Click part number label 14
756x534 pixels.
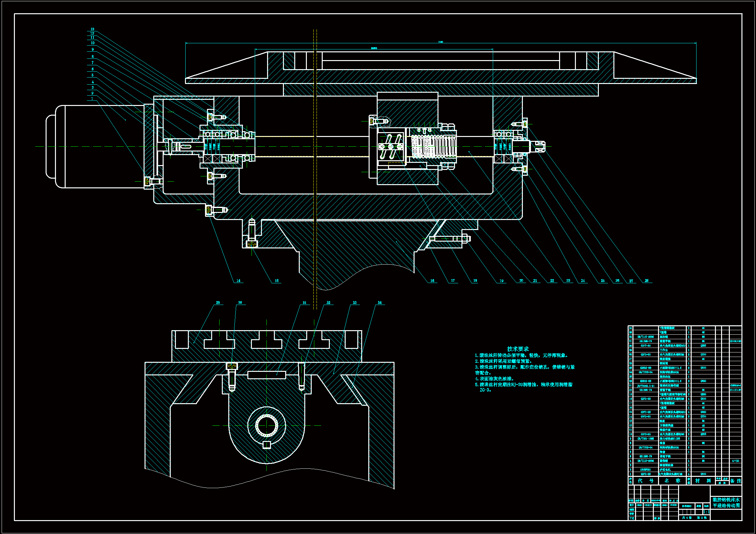coord(238,281)
